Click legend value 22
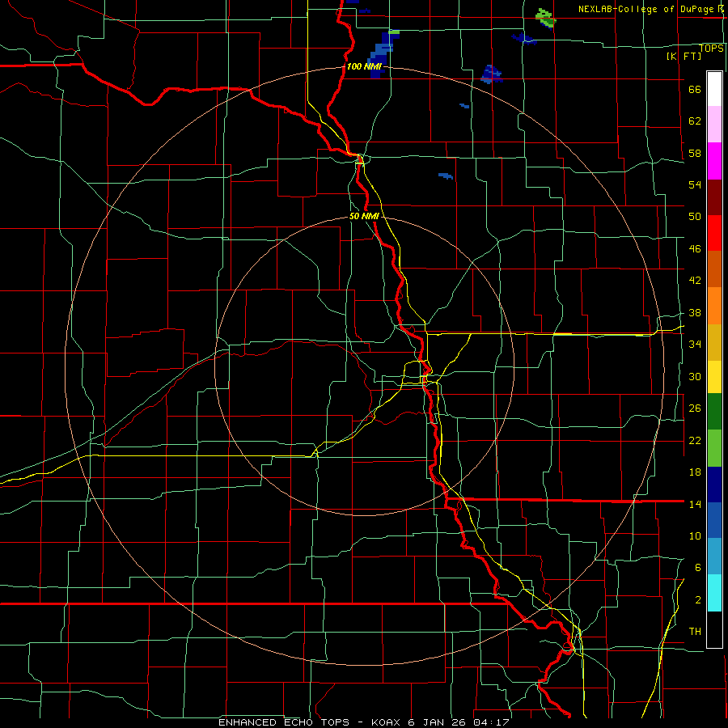 pos(695,440)
